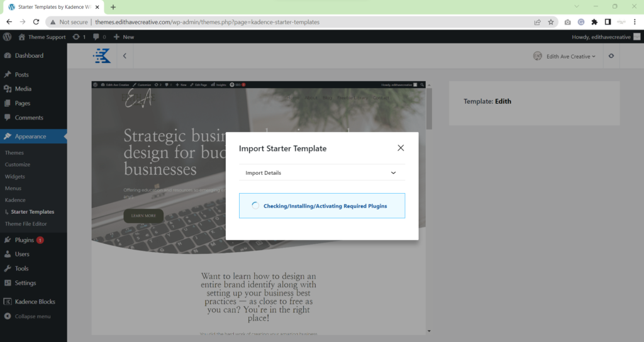Open the WordPress logo menu
Screen dimensions: 644x342
(8, 37)
